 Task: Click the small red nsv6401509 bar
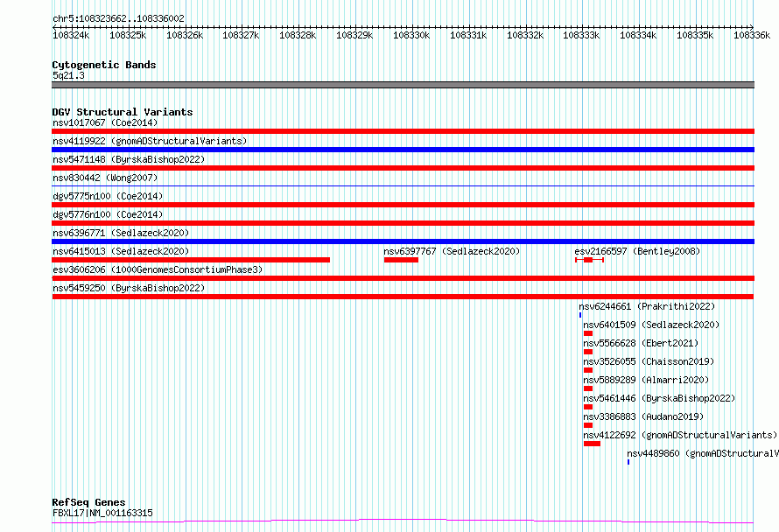coord(588,333)
